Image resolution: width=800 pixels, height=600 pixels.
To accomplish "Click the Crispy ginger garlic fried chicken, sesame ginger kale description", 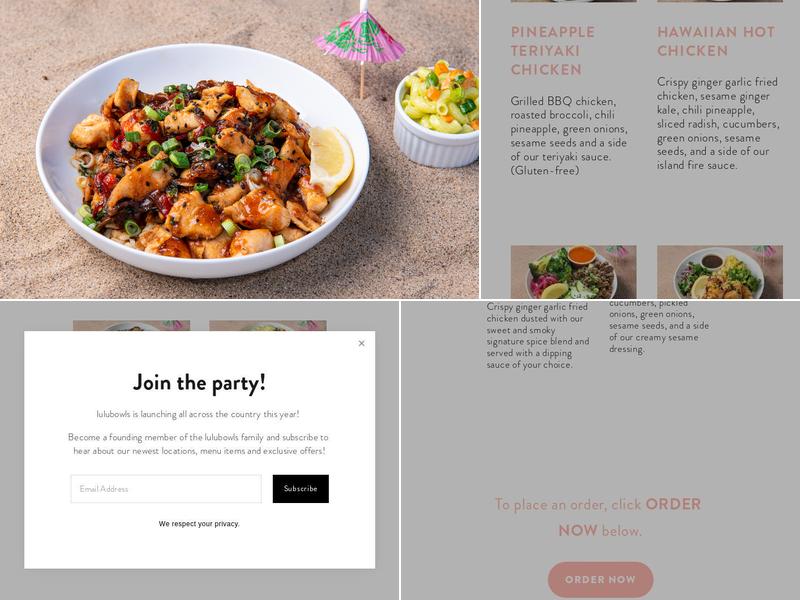I will tap(718, 123).
